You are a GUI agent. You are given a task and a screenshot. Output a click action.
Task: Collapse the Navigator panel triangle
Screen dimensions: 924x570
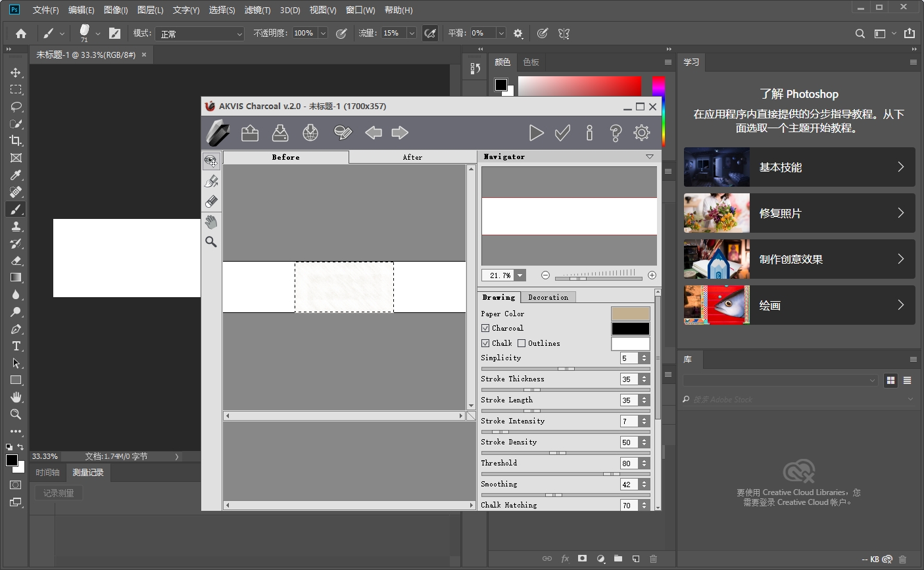(650, 157)
